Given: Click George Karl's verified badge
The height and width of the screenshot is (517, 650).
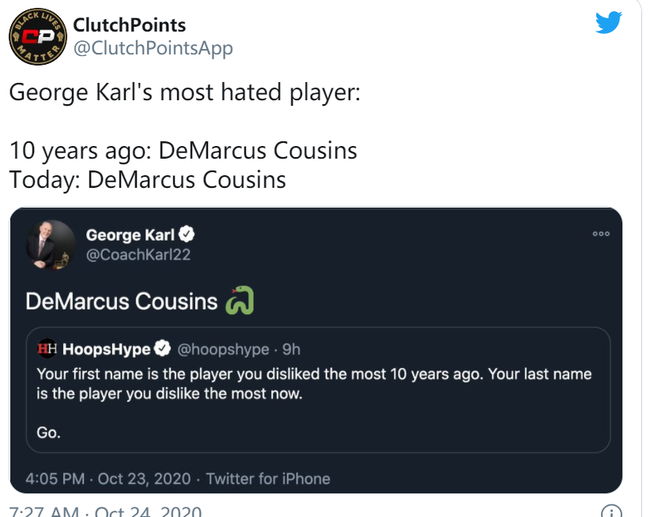Looking at the screenshot, I should click(187, 235).
